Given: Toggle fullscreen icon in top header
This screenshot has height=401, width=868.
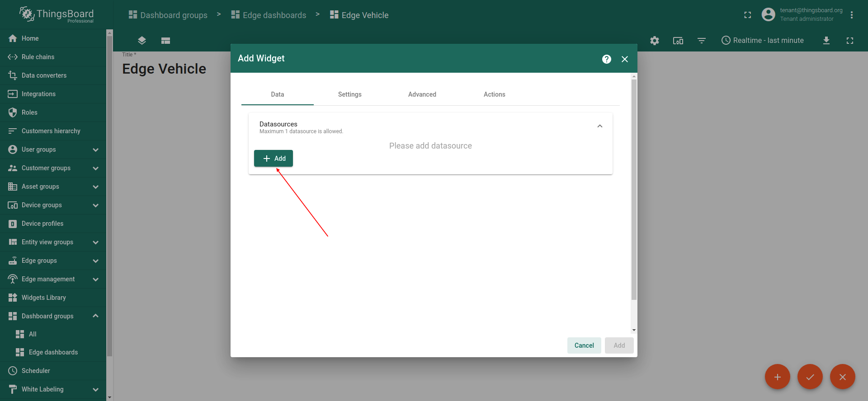Looking at the screenshot, I should (748, 15).
